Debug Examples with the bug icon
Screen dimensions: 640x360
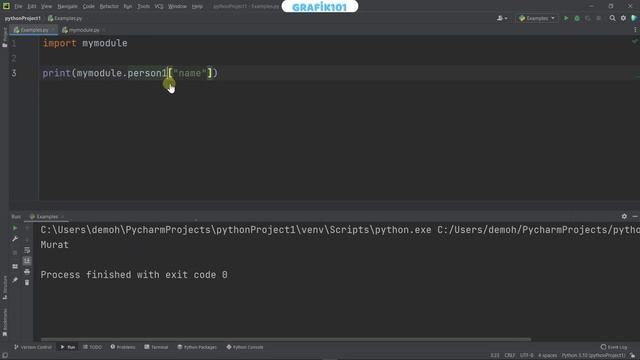coord(577,18)
